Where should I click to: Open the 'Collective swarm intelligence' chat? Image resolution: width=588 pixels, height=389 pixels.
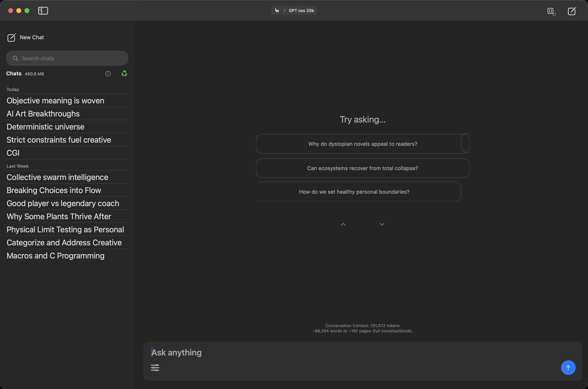57,177
